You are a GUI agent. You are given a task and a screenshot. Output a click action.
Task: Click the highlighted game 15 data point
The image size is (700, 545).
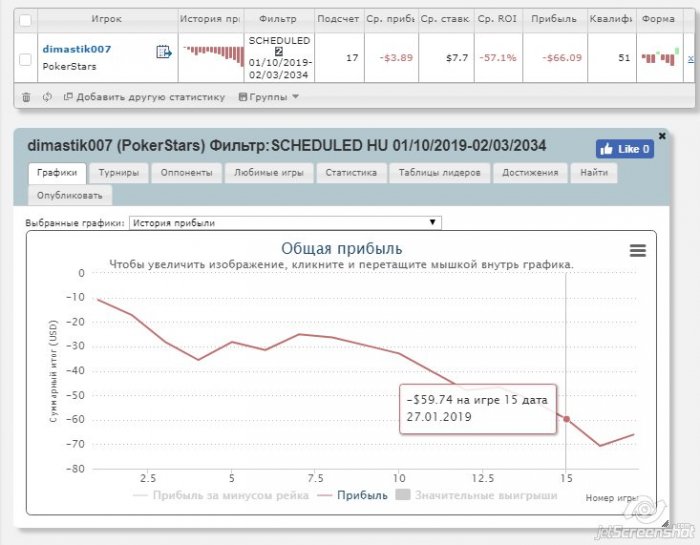tap(567, 419)
